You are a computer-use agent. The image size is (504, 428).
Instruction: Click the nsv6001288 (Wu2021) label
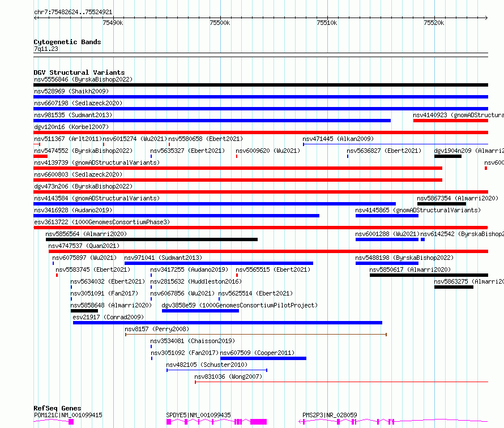tap(387, 234)
